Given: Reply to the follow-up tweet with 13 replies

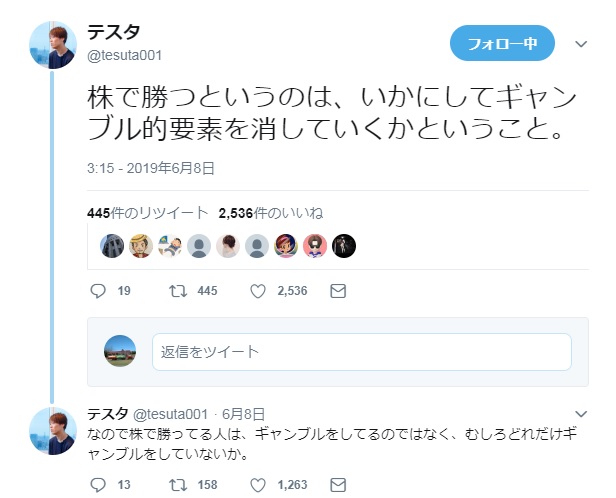Looking at the screenshot, I should pyautogui.click(x=98, y=485).
